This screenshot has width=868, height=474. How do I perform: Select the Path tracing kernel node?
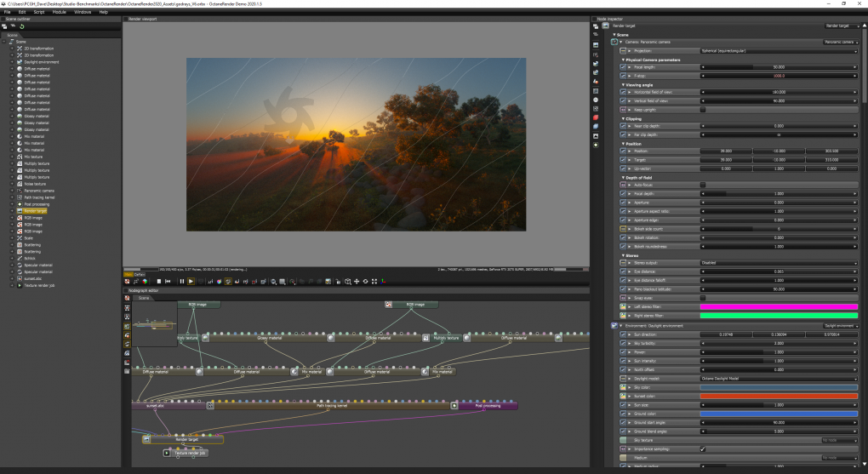(332, 406)
